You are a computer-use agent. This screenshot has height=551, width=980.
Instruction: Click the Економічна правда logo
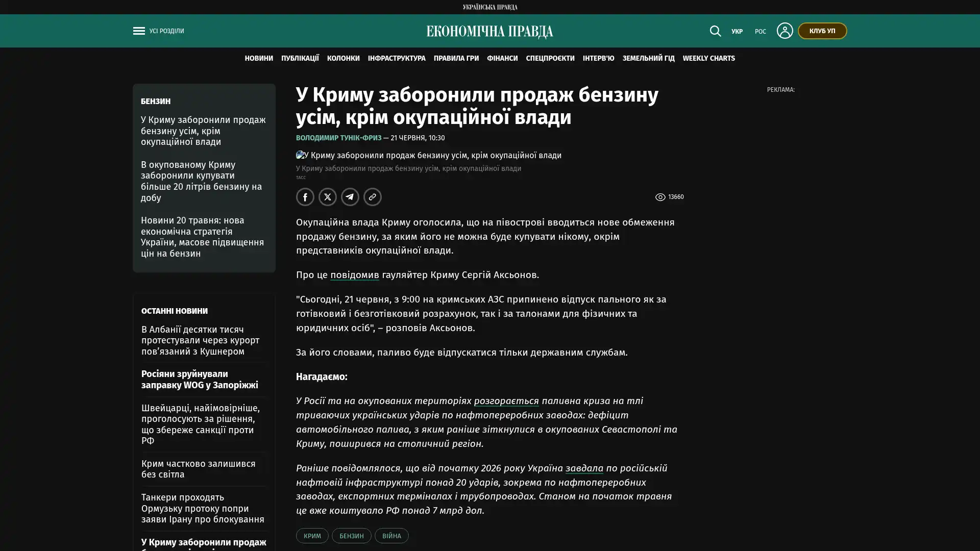pyautogui.click(x=490, y=32)
